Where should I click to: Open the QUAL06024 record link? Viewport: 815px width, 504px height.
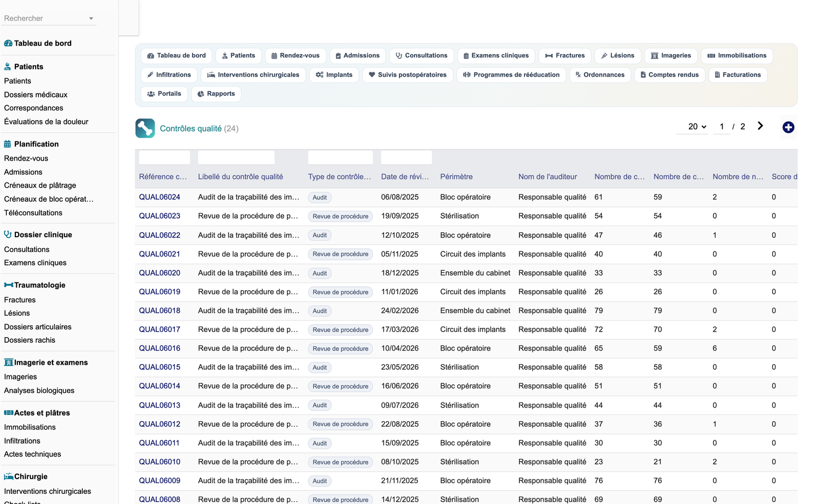[x=160, y=197]
